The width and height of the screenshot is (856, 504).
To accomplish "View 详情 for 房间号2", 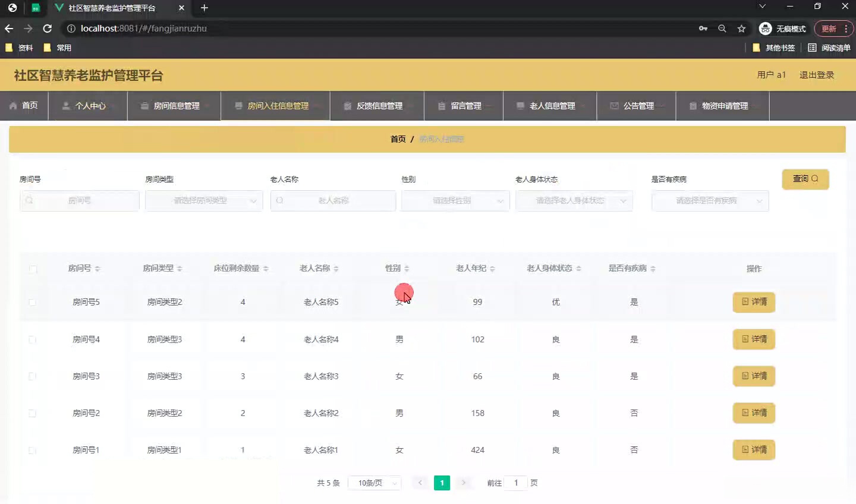I will click(x=754, y=413).
